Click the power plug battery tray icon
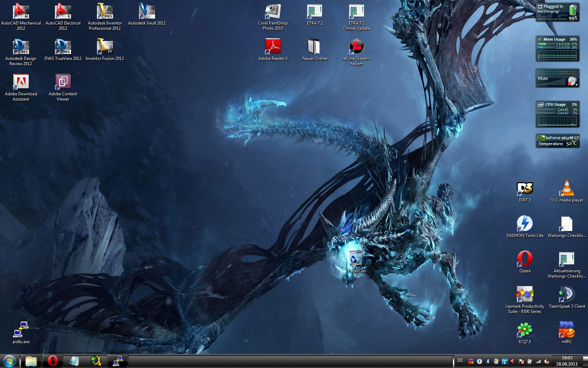The image size is (588, 368). point(530,361)
